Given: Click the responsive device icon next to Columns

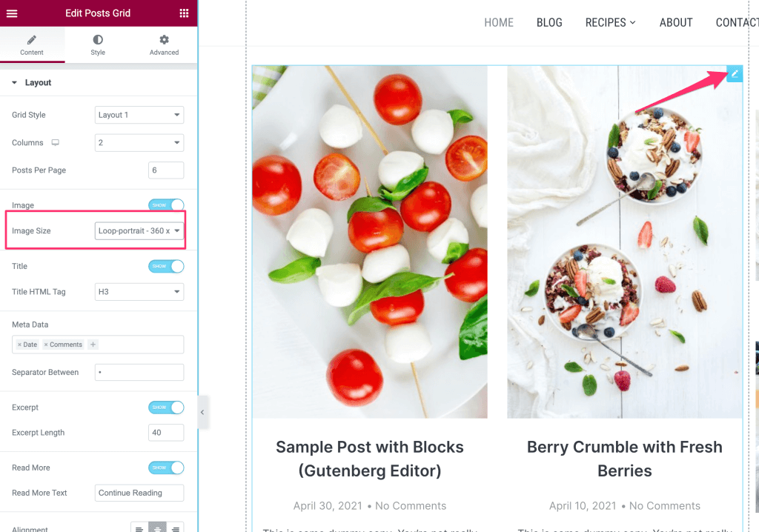Looking at the screenshot, I should pos(55,143).
